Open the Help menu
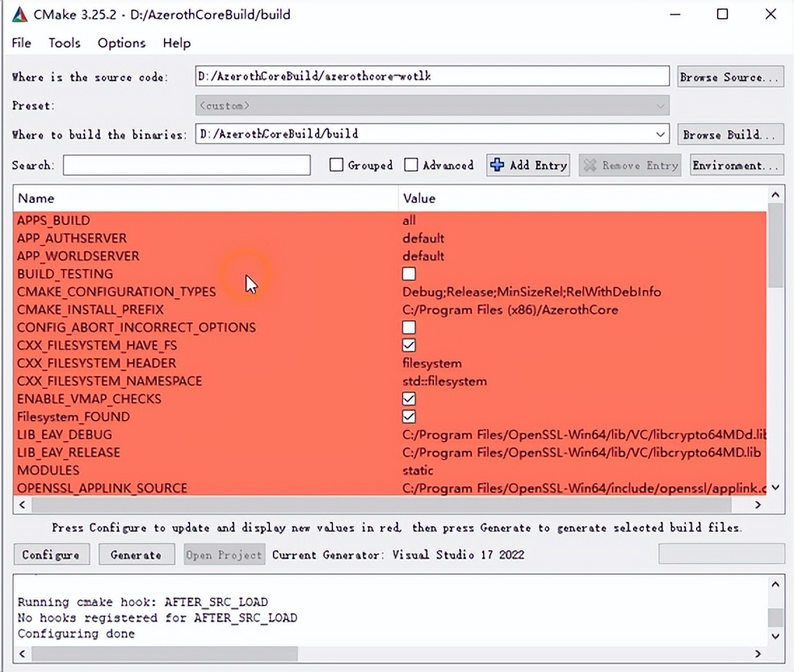This screenshot has width=794, height=672. click(x=176, y=43)
